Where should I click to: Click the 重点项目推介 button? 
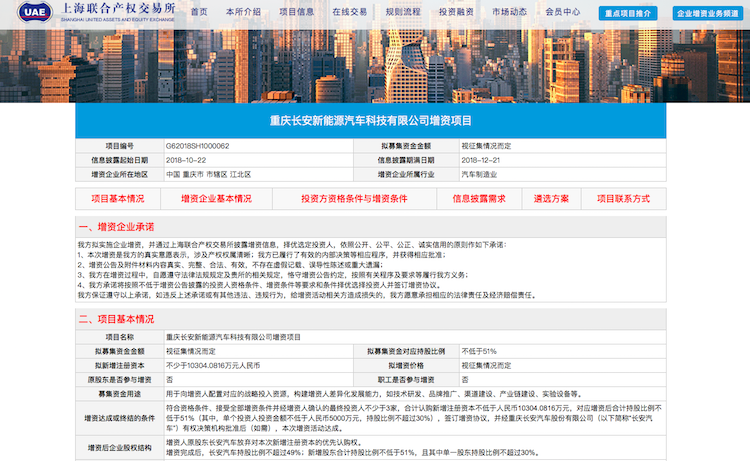[x=628, y=13]
